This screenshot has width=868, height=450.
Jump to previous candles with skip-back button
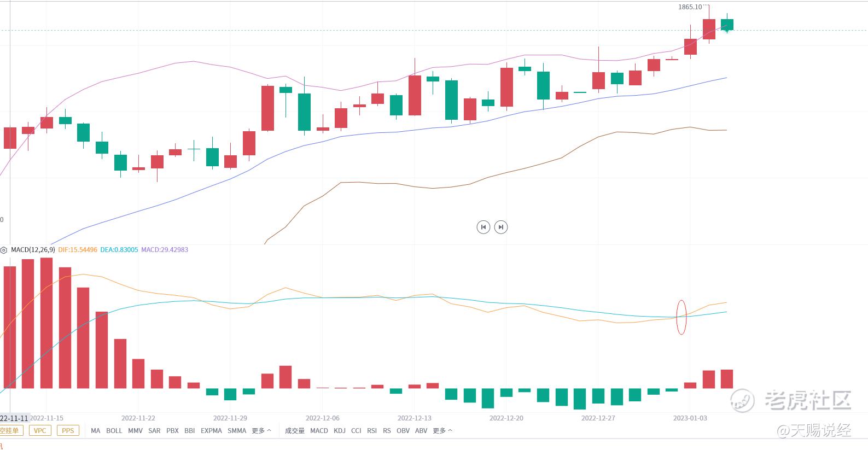click(483, 227)
